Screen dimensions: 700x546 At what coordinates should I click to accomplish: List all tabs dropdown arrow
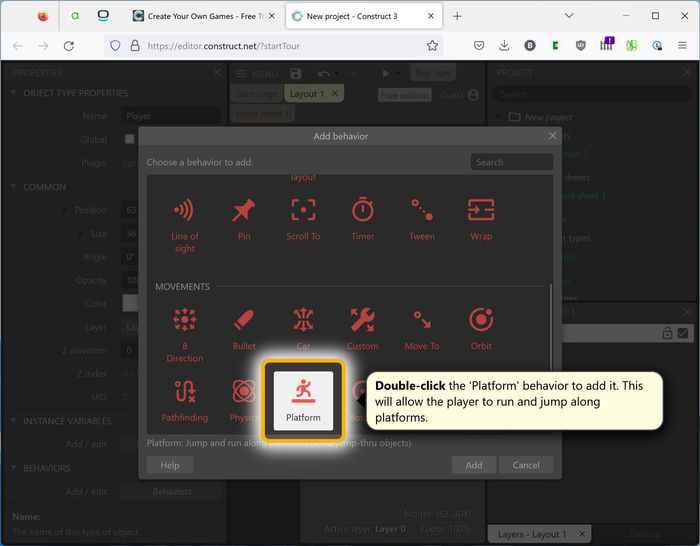[x=569, y=16]
